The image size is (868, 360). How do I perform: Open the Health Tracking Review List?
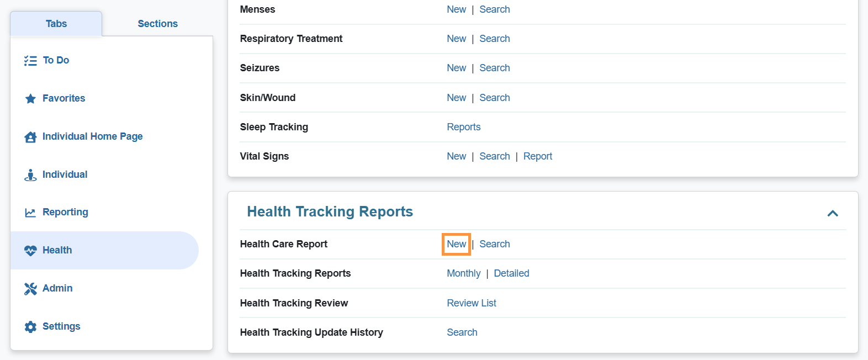pos(471,303)
